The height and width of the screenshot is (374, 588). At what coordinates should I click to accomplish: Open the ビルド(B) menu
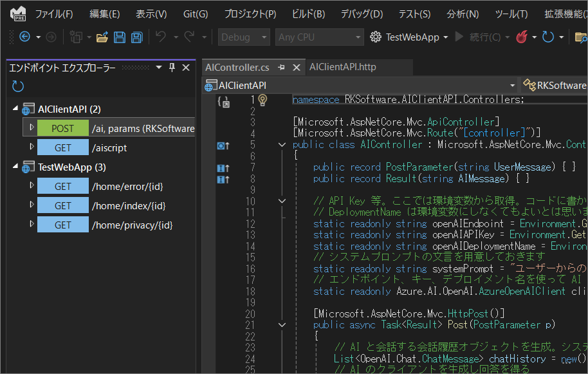(x=308, y=14)
